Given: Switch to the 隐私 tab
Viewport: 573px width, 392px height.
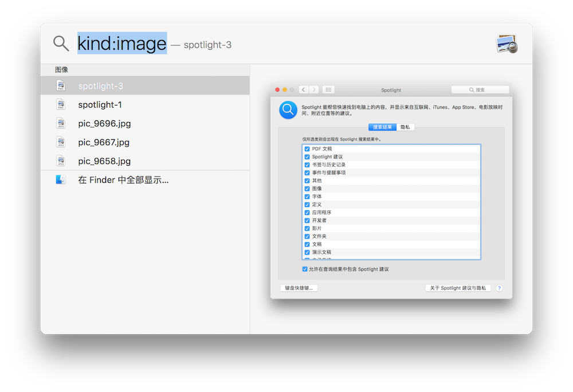Looking at the screenshot, I should (x=405, y=127).
